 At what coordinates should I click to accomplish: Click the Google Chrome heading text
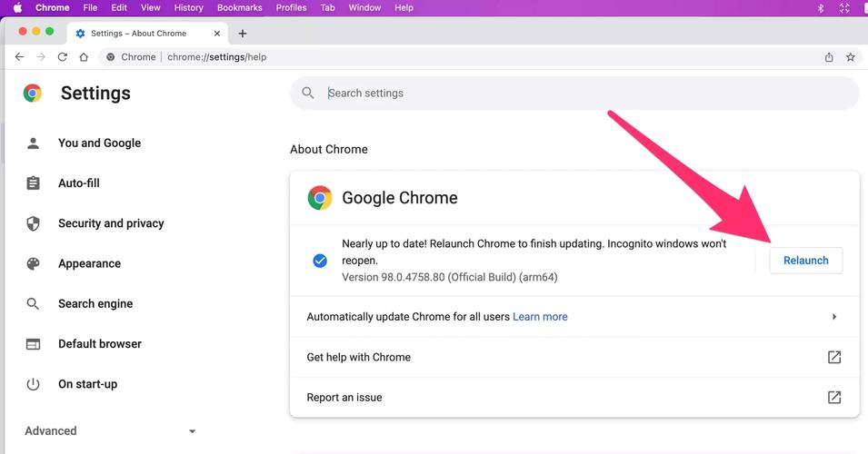click(400, 198)
